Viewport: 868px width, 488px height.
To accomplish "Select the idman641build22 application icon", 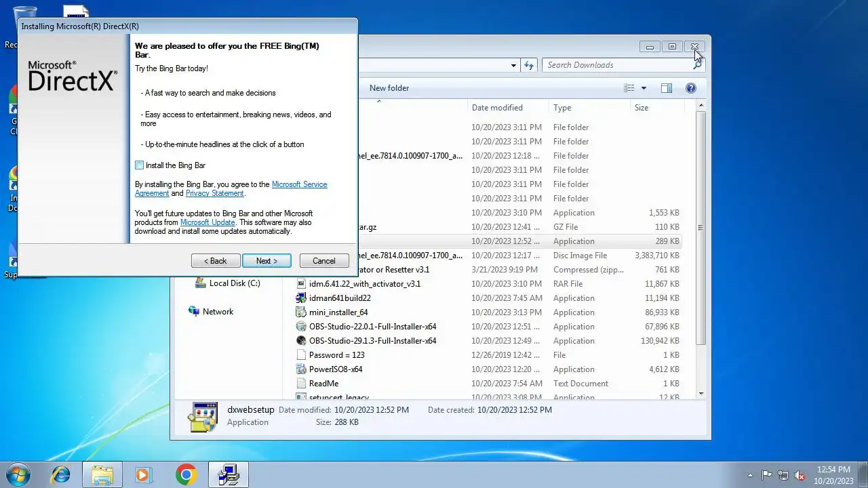I will [x=302, y=298].
